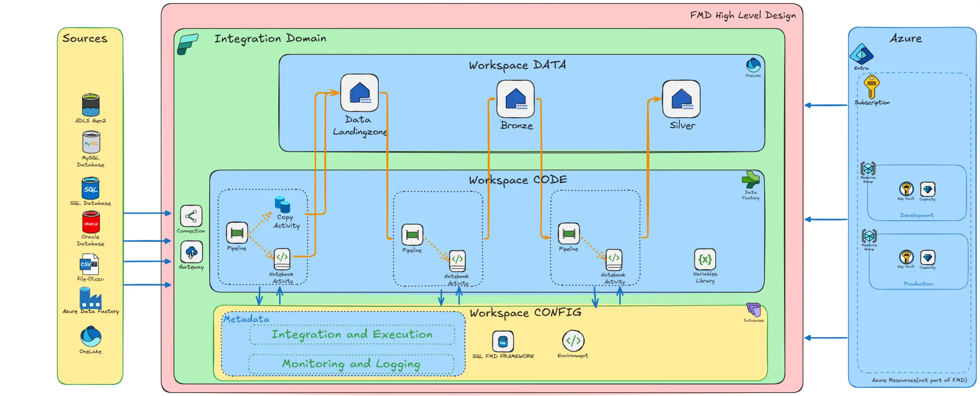
Task: Click the Environment icon in Workspace CONFIG
Action: point(572,341)
